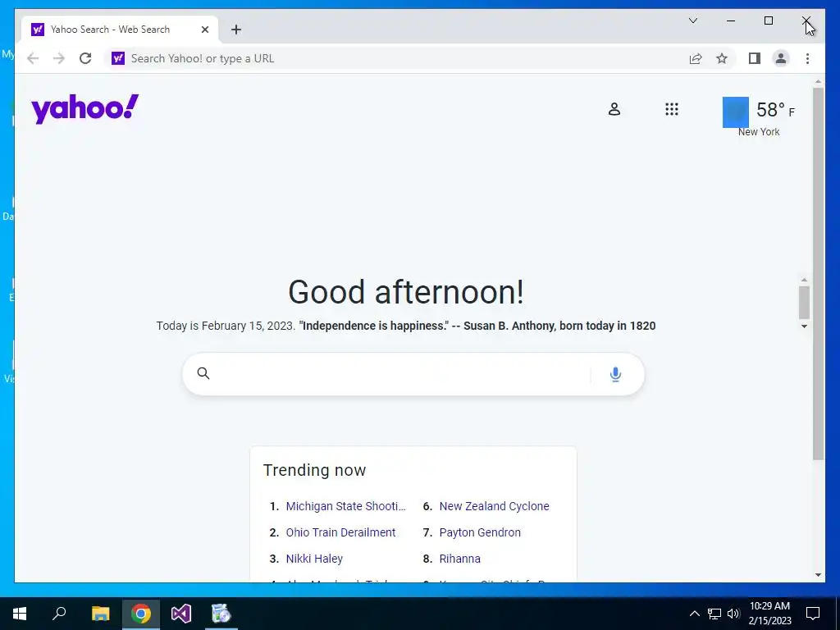Image resolution: width=840 pixels, height=630 pixels.
Task: Open File Explorer from taskbar
Action: pyautogui.click(x=100, y=614)
